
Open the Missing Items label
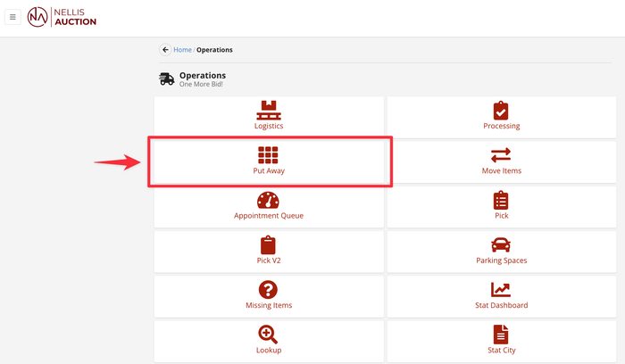269,305
